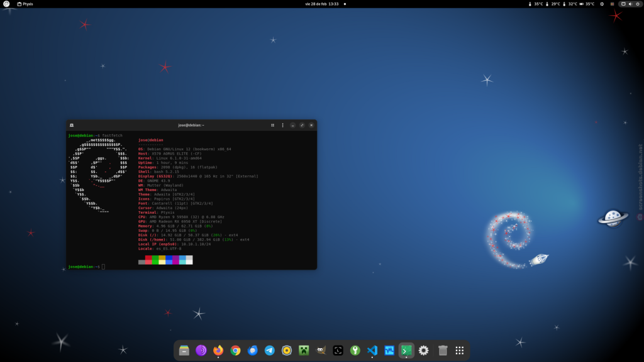Screen dimensions: 644x362
Task: Open Activities overview via Debian logo
Action: [6, 4]
